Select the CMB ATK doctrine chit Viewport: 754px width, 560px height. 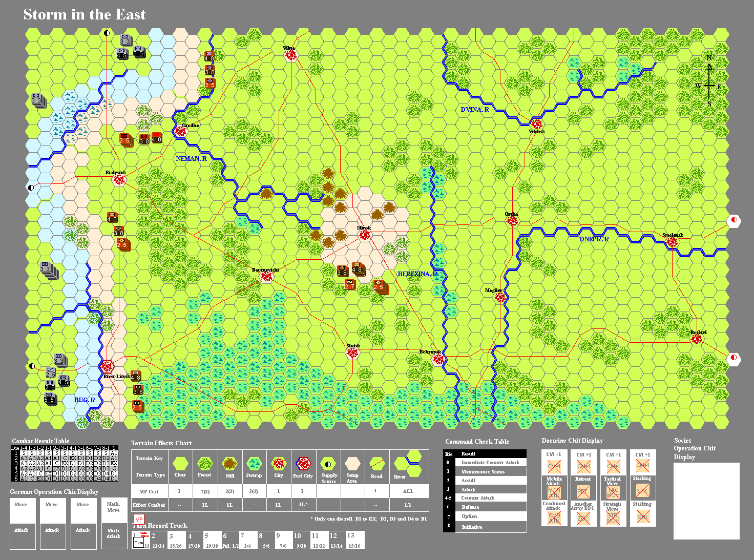click(554, 518)
